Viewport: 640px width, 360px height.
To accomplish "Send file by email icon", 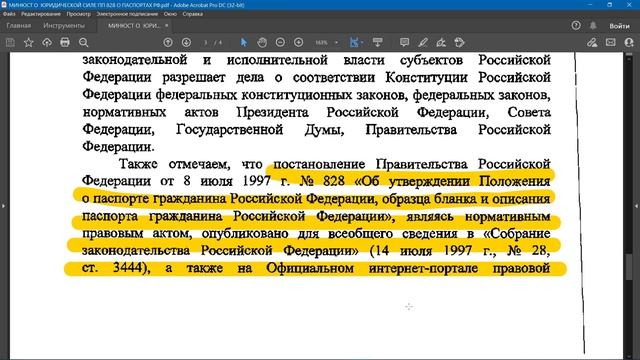I will (611, 42).
